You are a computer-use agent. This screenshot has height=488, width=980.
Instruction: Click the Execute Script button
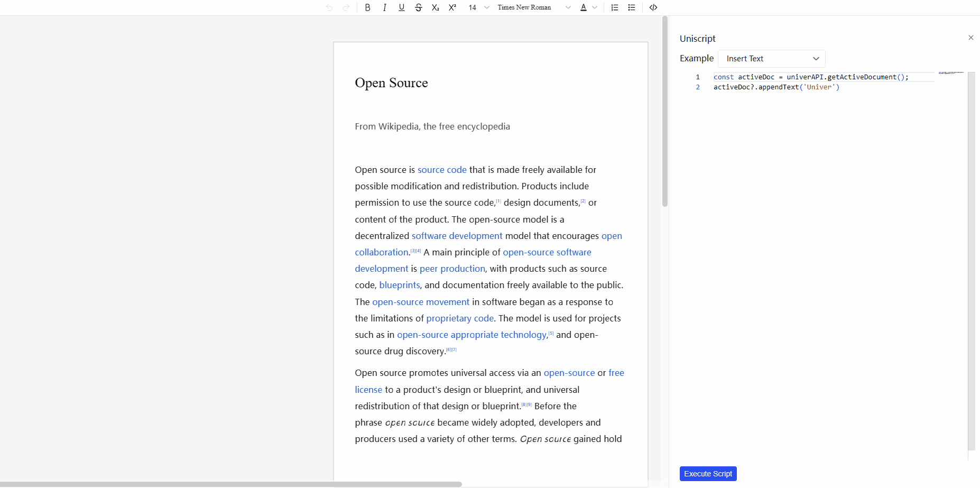point(708,473)
